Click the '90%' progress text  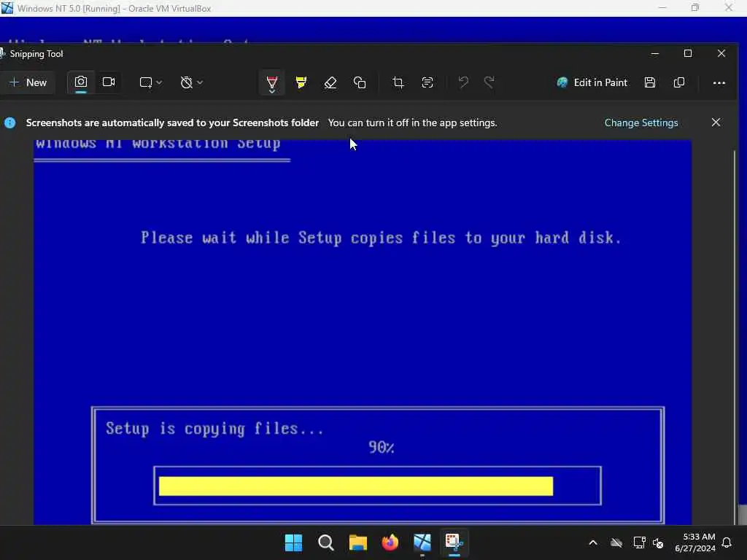point(381,447)
